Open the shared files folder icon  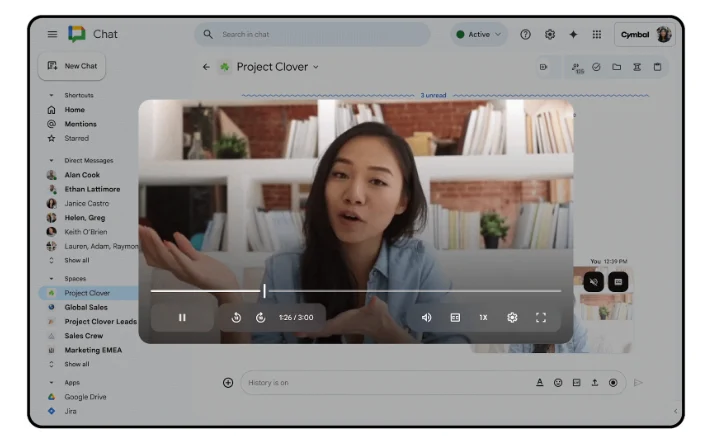(x=616, y=67)
